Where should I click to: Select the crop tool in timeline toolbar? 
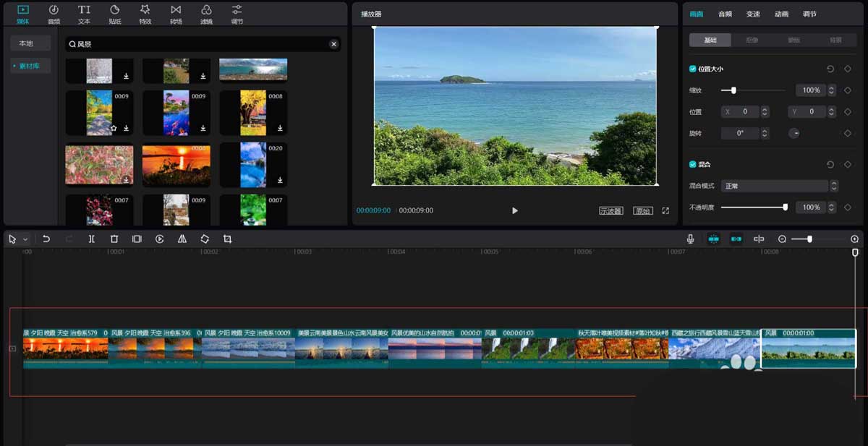[x=227, y=239]
